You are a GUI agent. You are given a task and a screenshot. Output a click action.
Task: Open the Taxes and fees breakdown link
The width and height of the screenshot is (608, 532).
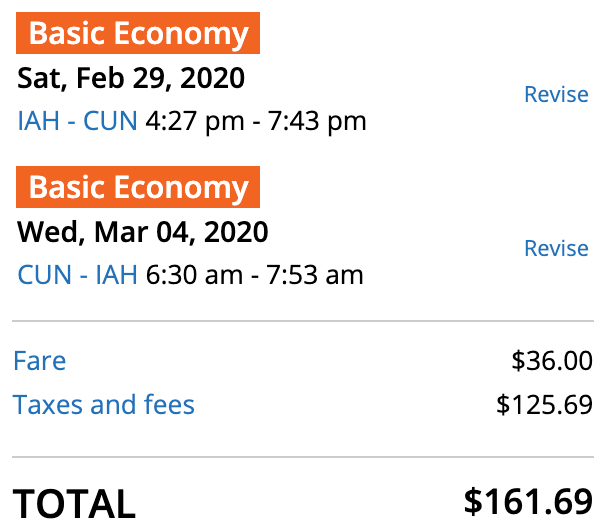coord(104,405)
